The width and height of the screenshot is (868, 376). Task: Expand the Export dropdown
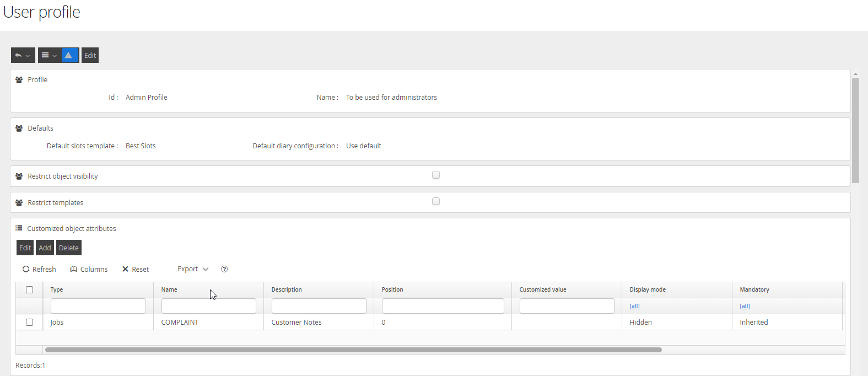(x=193, y=269)
